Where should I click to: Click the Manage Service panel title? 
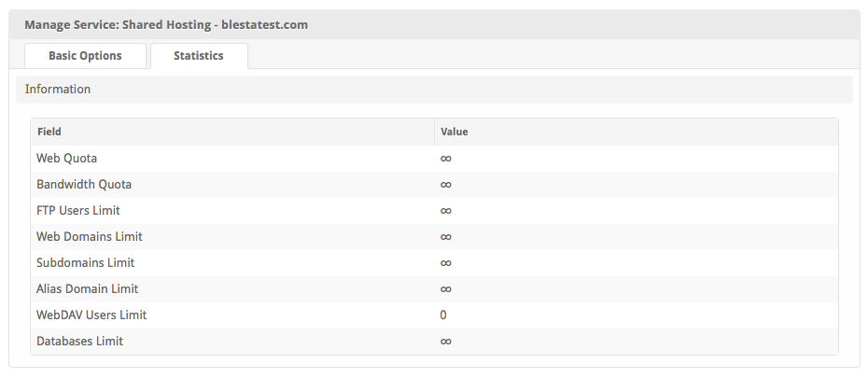(x=166, y=25)
